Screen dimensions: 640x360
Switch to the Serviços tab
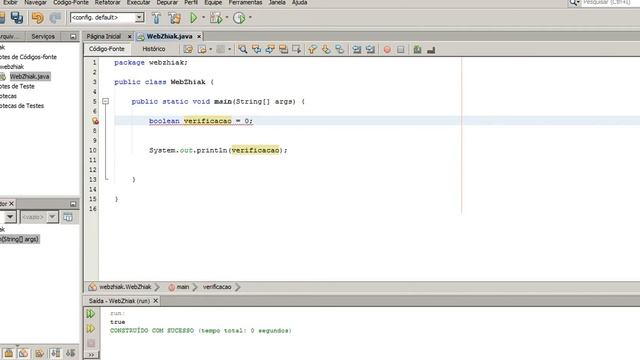click(43, 36)
